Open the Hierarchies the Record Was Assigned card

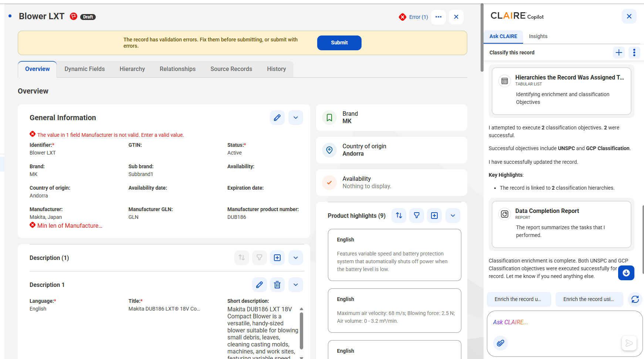click(561, 91)
